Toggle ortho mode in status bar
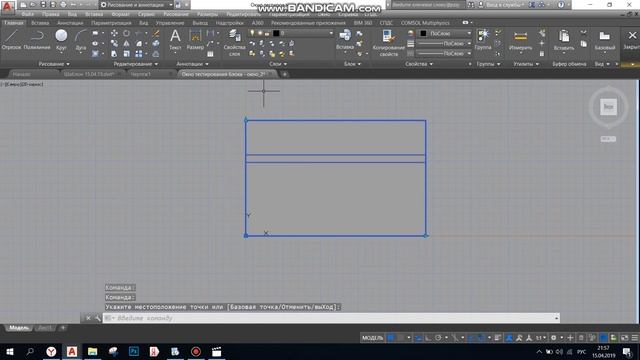640x360 pixels. 428,338
